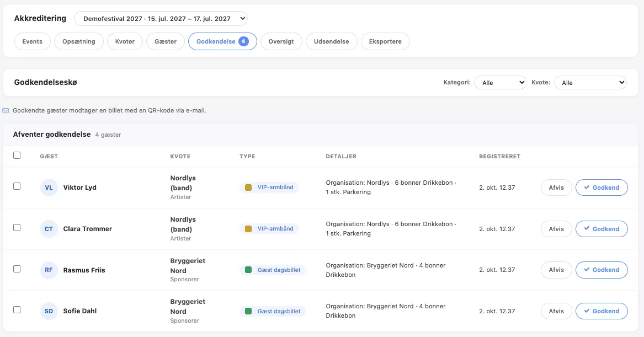Go to the Kvoter tab
Image resolution: width=644 pixels, height=337 pixels.
(125, 41)
